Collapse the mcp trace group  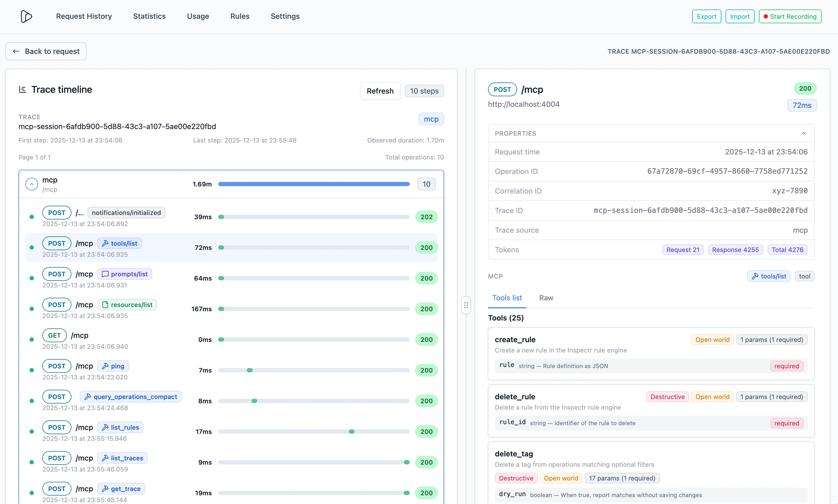pyautogui.click(x=31, y=184)
